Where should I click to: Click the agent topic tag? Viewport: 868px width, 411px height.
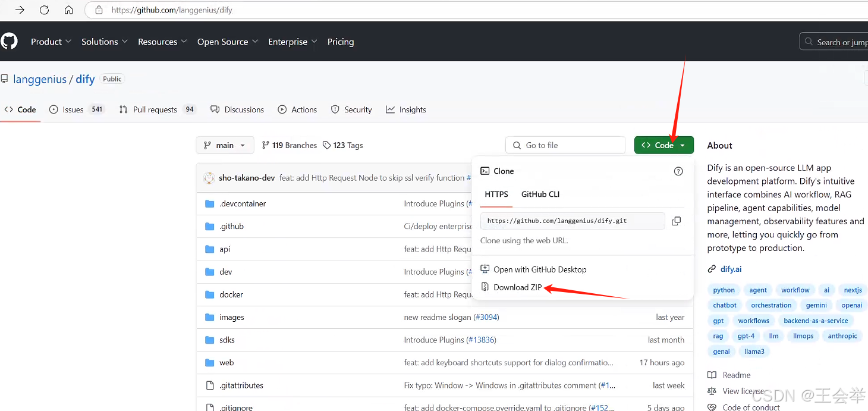pyautogui.click(x=758, y=290)
